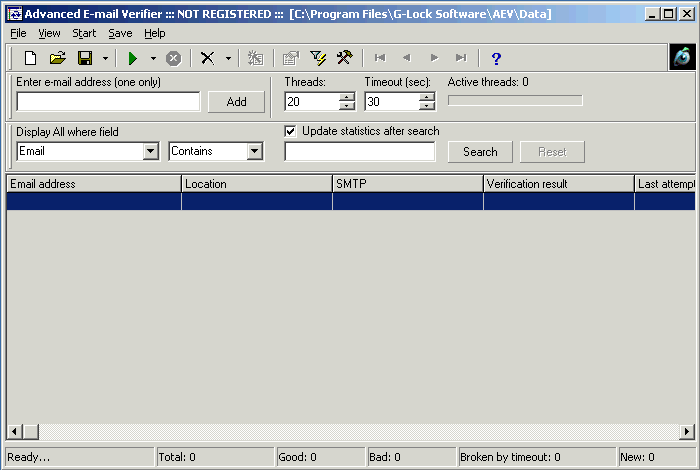Screen dimensions: 700x470
Task: Click the blue question mark Help icon
Action: (496, 58)
